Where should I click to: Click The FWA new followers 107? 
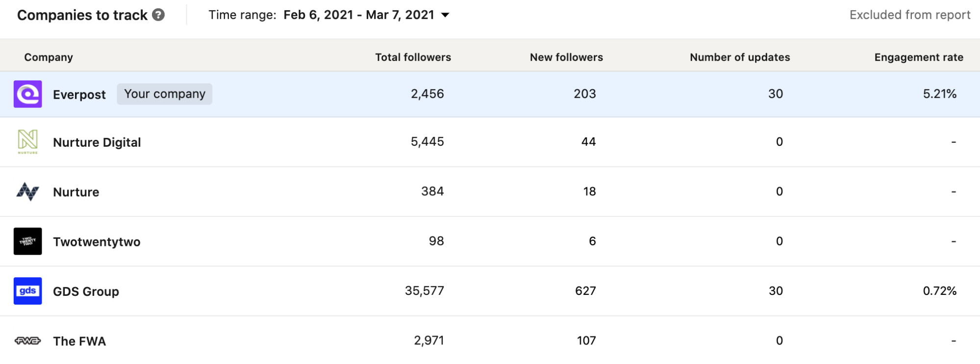pos(586,340)
